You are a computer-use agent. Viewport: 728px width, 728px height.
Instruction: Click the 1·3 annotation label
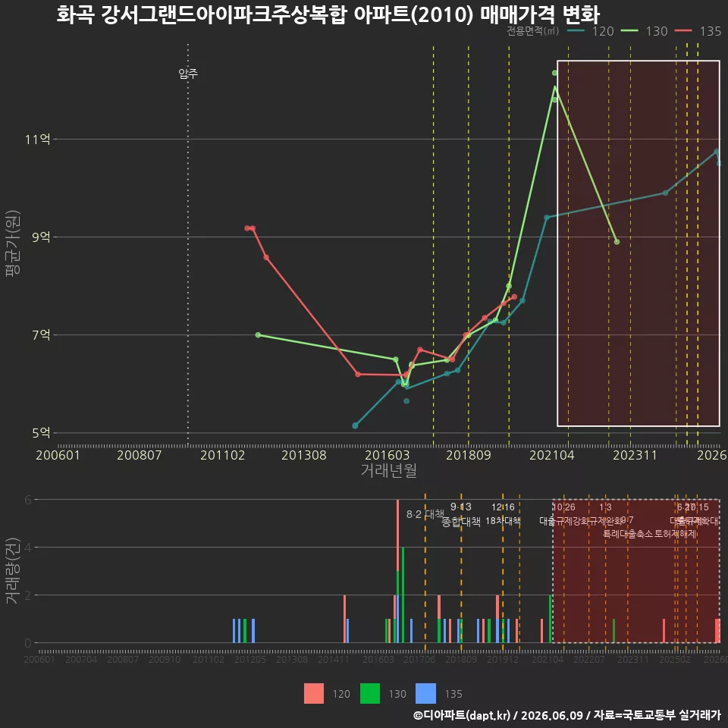click(605, 507)
